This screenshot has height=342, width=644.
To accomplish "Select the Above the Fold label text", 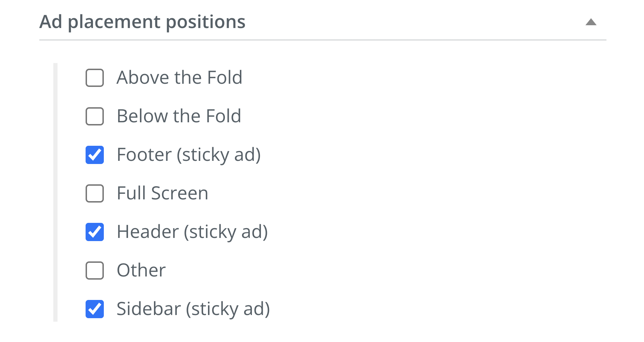I will [179, 77].
